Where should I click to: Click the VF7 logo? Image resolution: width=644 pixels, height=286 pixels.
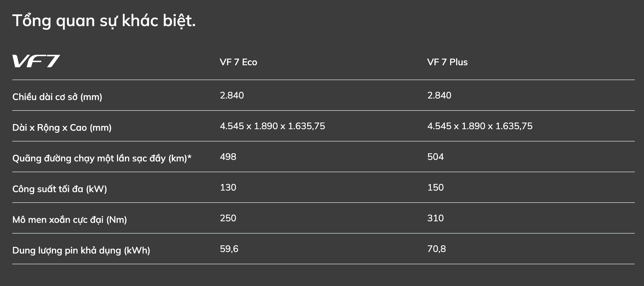click(36, 61)
